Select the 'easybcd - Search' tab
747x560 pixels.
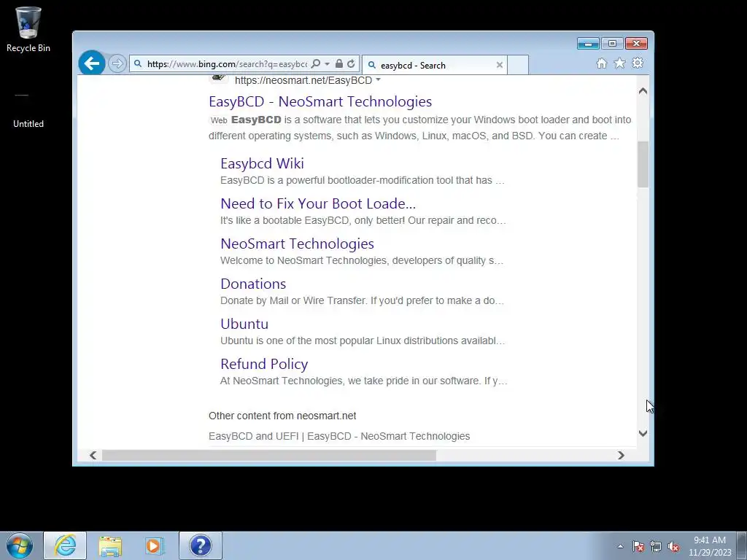pyautogui.click(x=435, y=65)
